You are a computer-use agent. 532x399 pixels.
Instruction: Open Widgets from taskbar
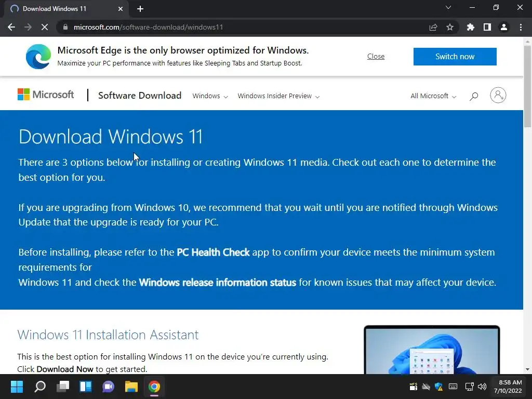pyautogui.click(x=86, y=387)
